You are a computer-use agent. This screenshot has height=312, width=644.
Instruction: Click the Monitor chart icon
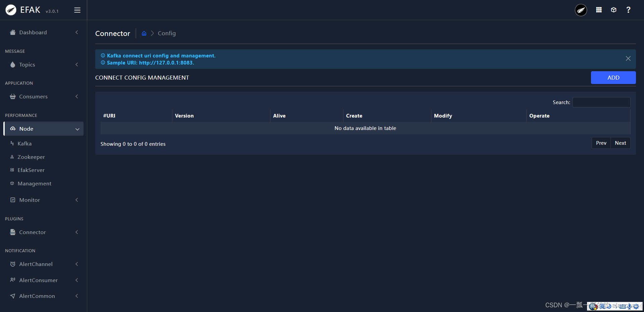tap(13, 200)
